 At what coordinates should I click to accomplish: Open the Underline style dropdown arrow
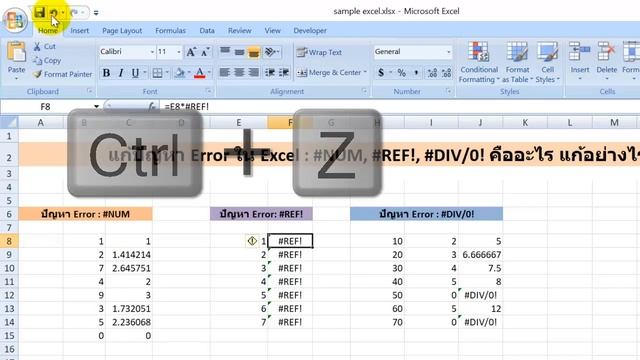point(145,73)
